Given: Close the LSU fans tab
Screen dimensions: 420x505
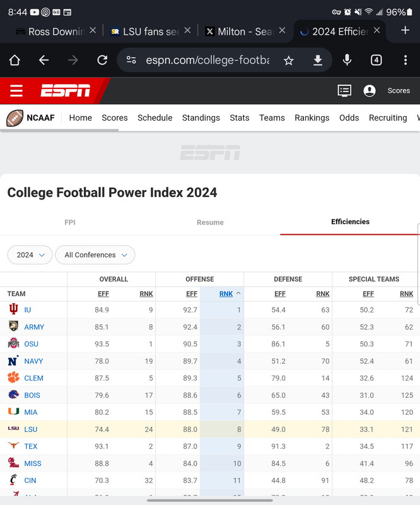Looking at the screenshot, I should pos(187,30).
